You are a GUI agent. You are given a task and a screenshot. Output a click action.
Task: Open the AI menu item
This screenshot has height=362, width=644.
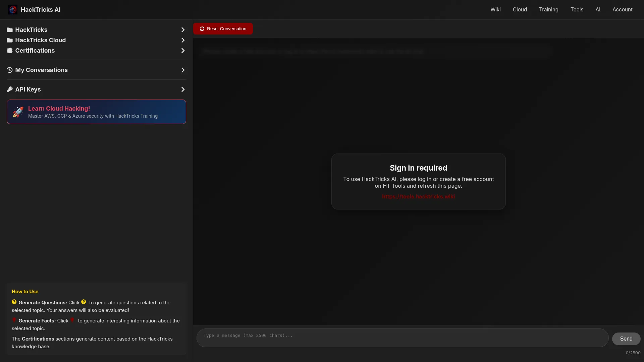(x=598, y=10)
